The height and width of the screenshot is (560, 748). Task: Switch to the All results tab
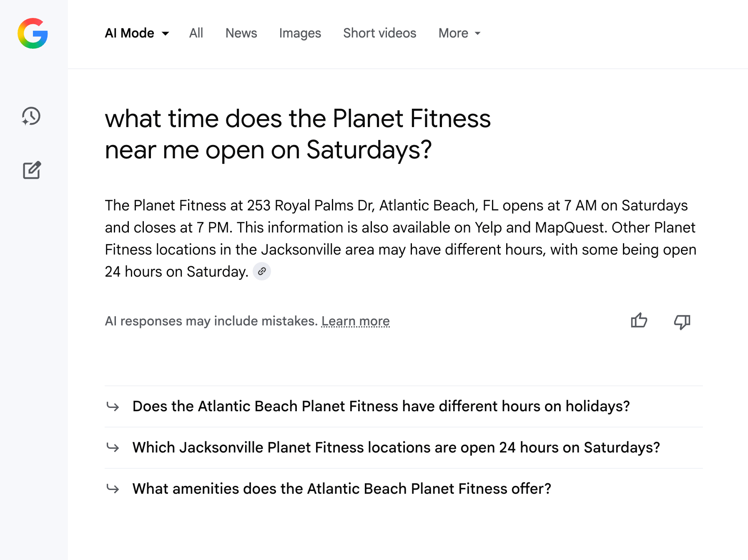(196, 33)
